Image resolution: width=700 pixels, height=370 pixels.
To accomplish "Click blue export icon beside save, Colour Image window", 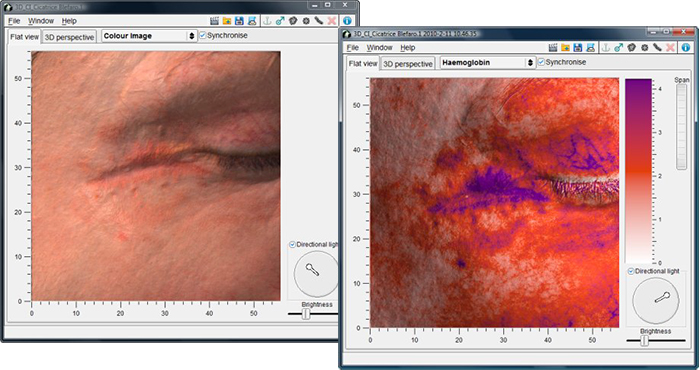I will pos(252,21).
